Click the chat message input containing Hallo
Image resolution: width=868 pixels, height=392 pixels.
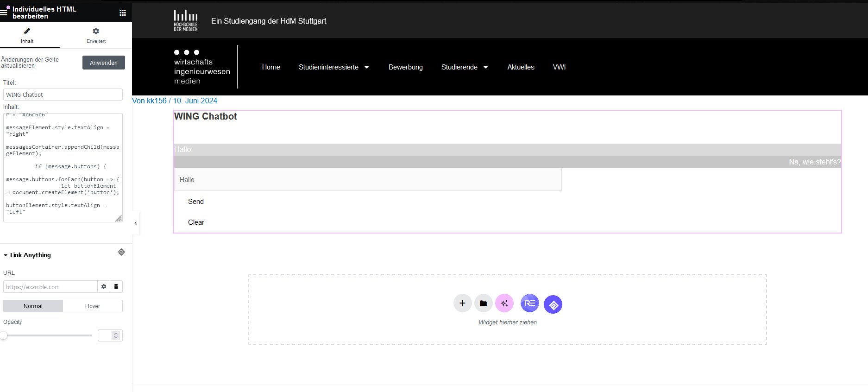(x=368, y=180)
